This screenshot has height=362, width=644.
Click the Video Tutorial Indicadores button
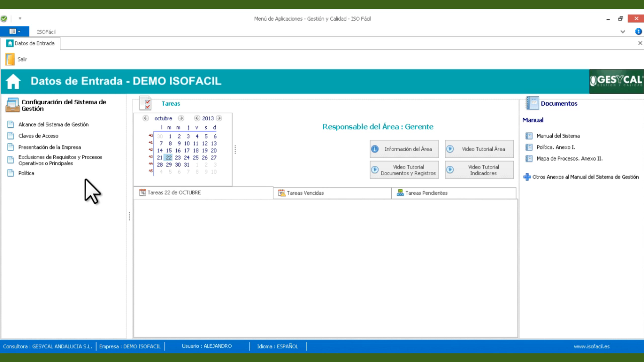point(479,170)
